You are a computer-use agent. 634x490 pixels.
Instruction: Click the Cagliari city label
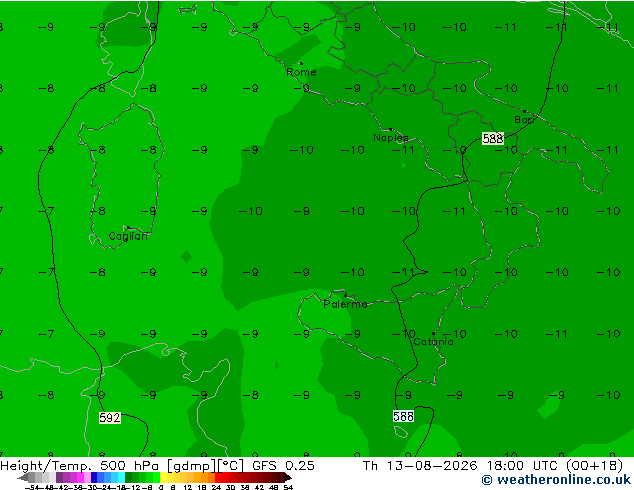[128, 236]
